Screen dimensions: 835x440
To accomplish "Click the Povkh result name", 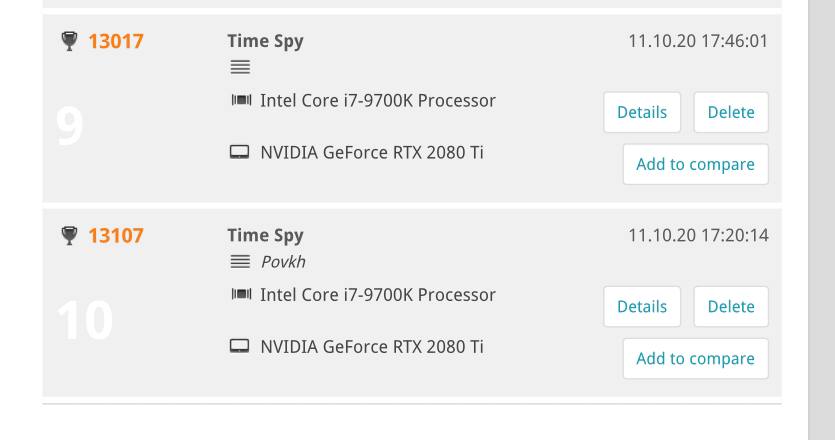I will pyautogui.click(x=283, y=262).
